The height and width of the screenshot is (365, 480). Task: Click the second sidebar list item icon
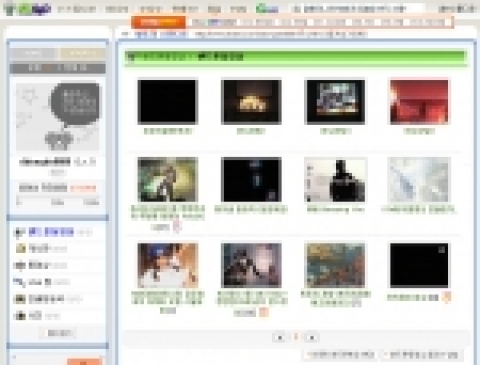[x=20, y=248]
